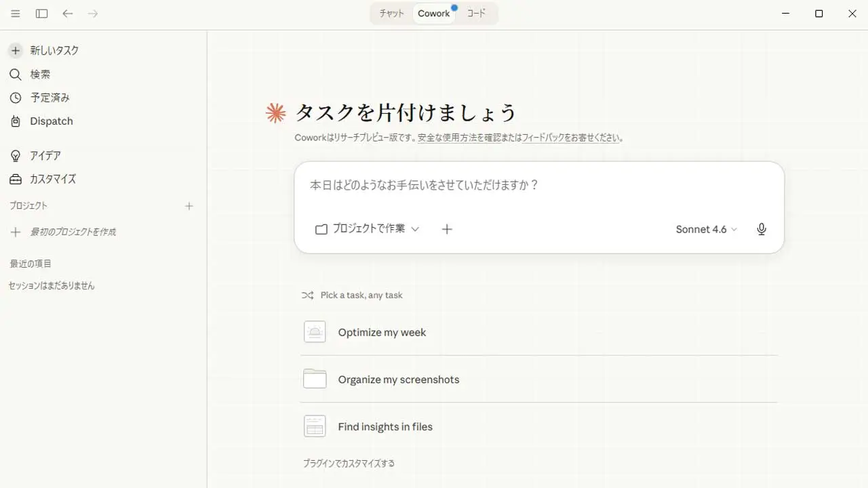Go back with the left arrow
Viewport: 868px width, 488px height.
68,14
